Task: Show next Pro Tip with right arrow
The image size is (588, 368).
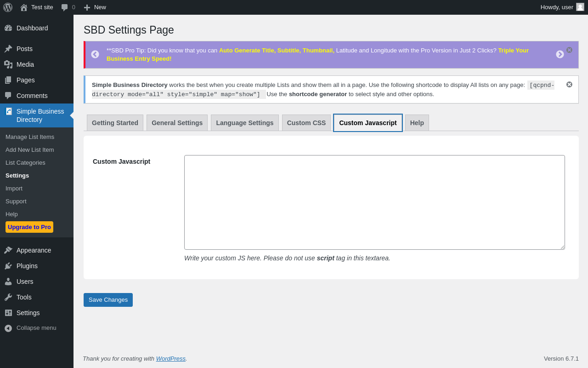Action: [560, 54]
